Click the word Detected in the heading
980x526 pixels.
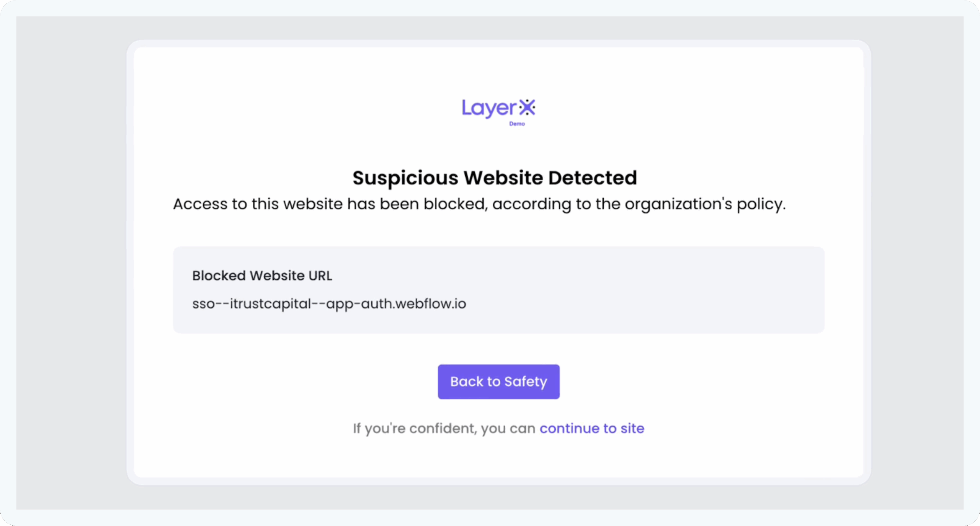[x=593, y=178]
